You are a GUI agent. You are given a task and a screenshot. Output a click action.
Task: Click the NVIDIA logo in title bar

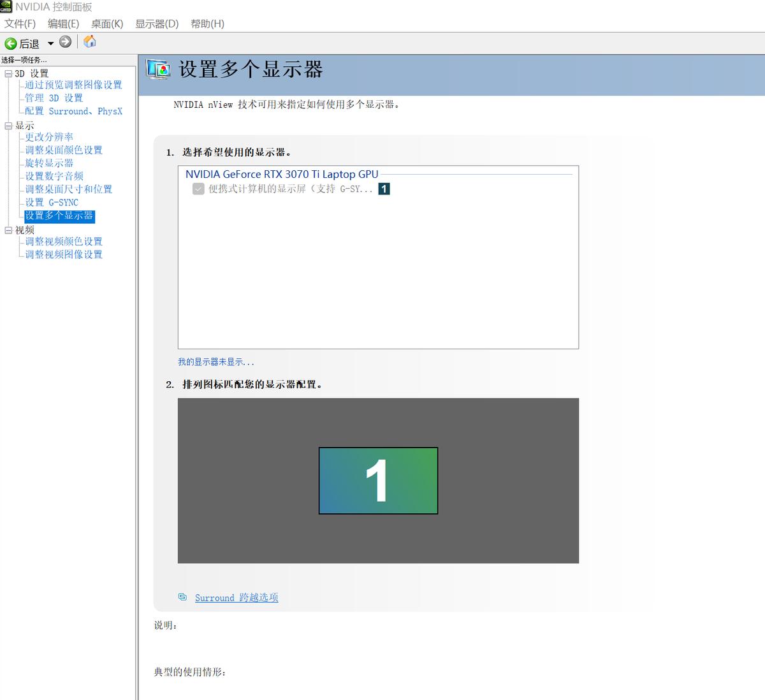pos(6,7)
